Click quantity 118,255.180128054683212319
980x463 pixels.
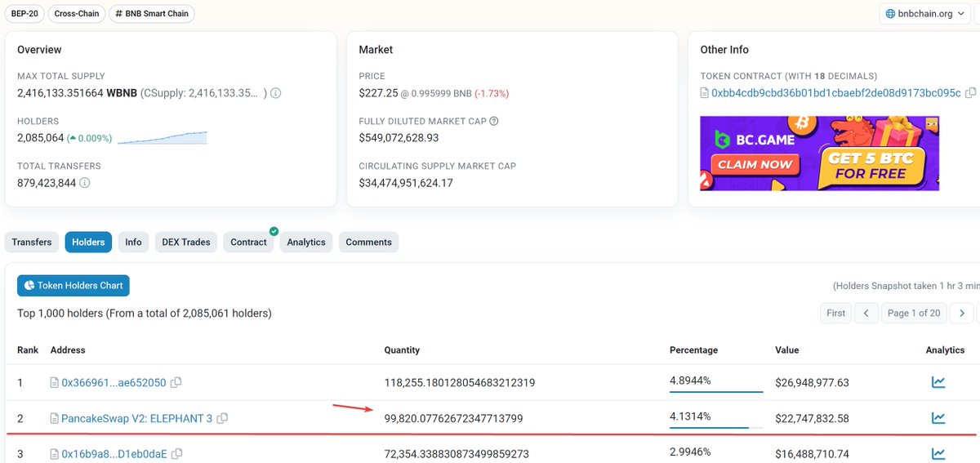(460, 382)
